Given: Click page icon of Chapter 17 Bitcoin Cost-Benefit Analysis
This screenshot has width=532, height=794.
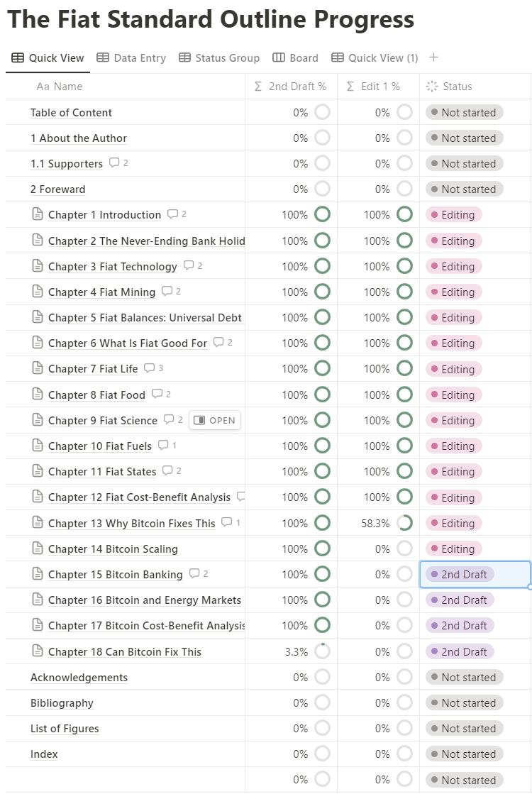Looking at the screenshot, I should click(38, 625).
